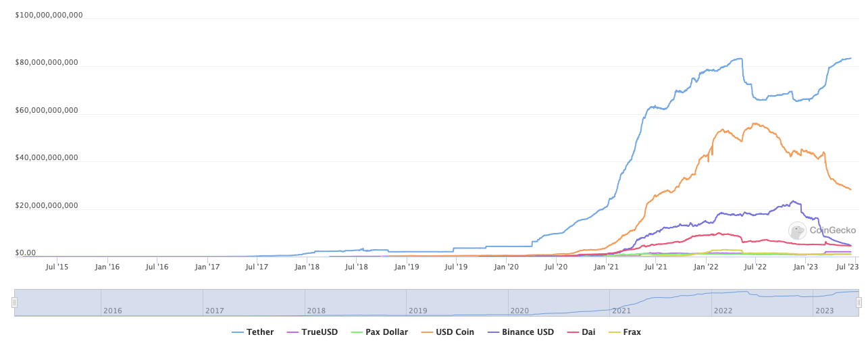This screenshot has width=868, height=341.
Task: Click the $80,000,000,000 y-axis label
Action: click(x=47, y=62)
